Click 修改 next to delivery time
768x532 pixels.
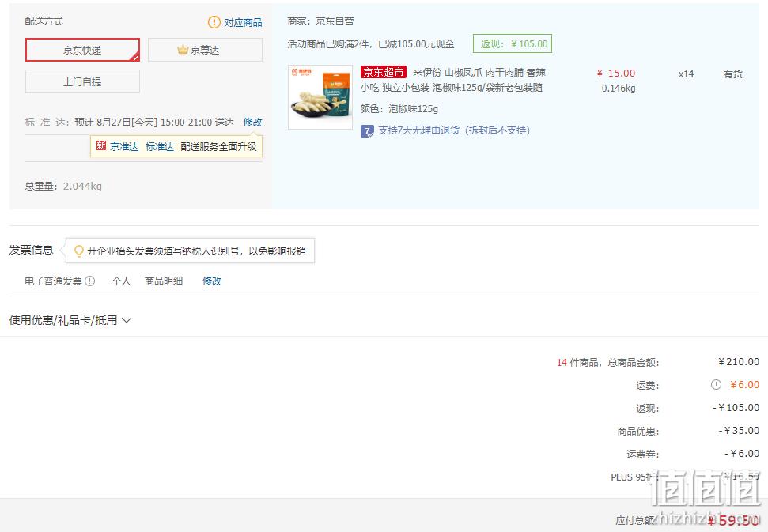tap(253, 122)
